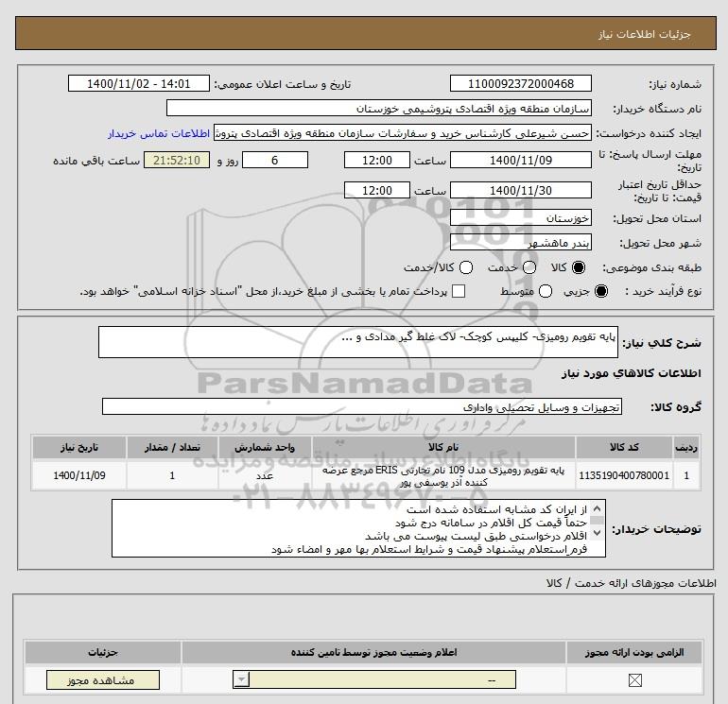This screenshot has width=728, height=704.
Task: Click the remaining time 21:52:10 field
Action: 177,160
